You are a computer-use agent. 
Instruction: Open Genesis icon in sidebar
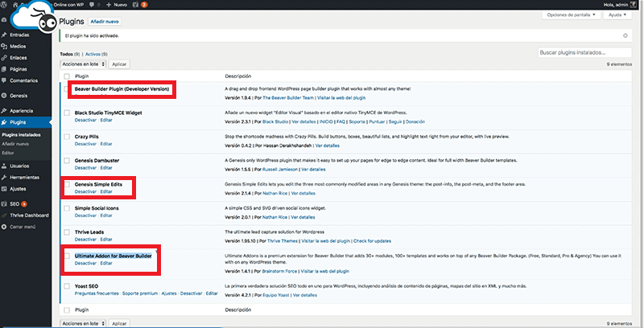click(4, 96)
